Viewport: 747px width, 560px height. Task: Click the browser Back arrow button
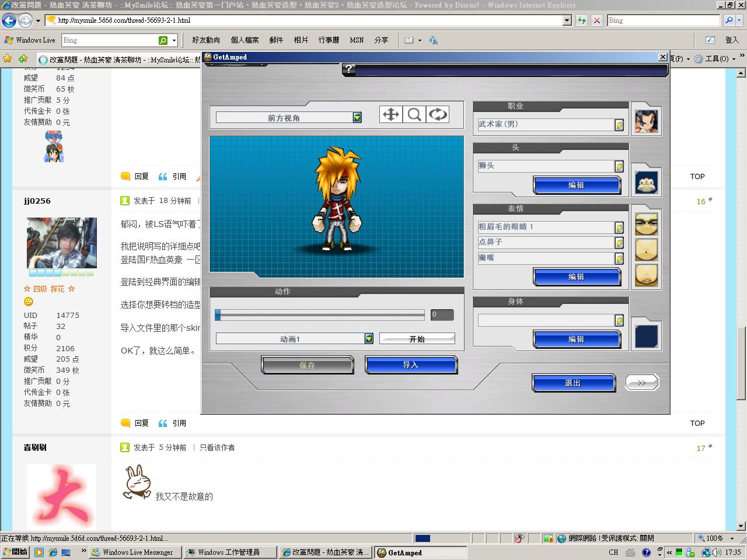9,20
